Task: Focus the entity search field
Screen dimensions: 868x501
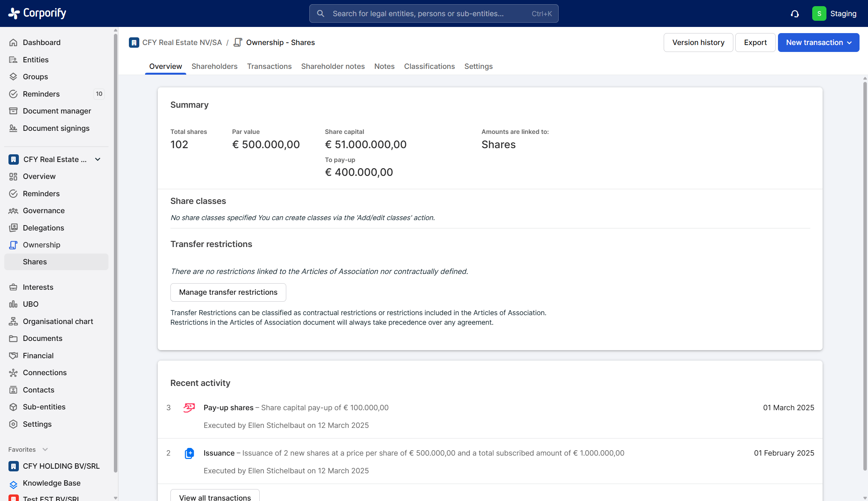Action: tap(434, 13)
